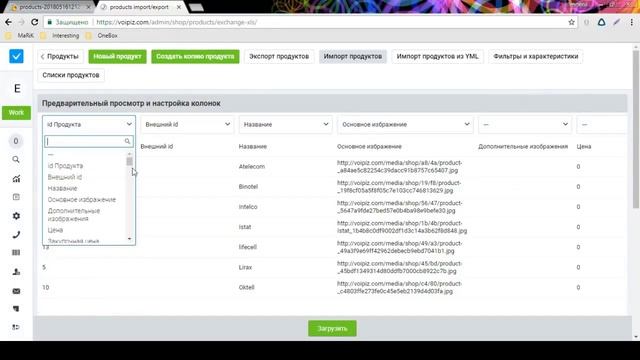Switch to the products-2018 browser tab
The width and height of the screenshot is (640, 360).
tap(49, 7)
